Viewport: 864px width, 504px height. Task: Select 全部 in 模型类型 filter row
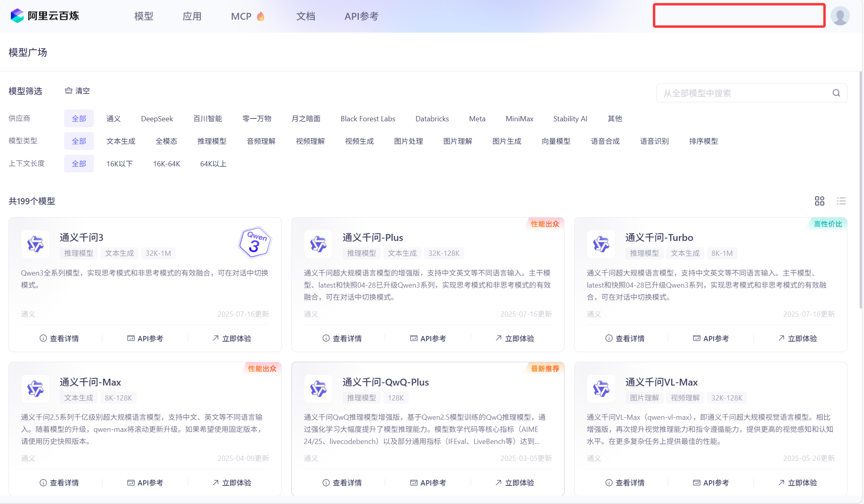(x=79, y=141)
